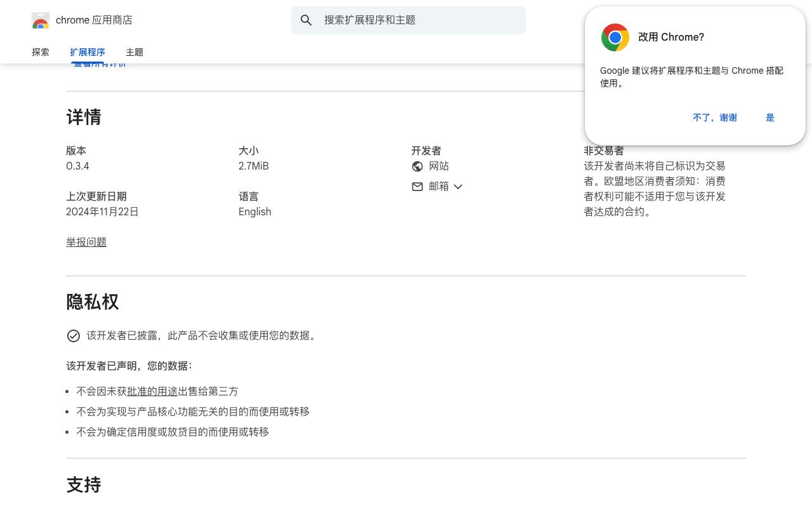Click the 举报问题 link
The image size is (812, 508).
tap(86, 243)
